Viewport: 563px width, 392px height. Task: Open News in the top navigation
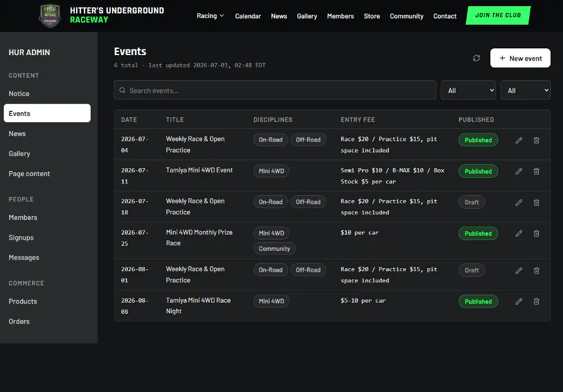pyautogui.click(x=279, y=16)
